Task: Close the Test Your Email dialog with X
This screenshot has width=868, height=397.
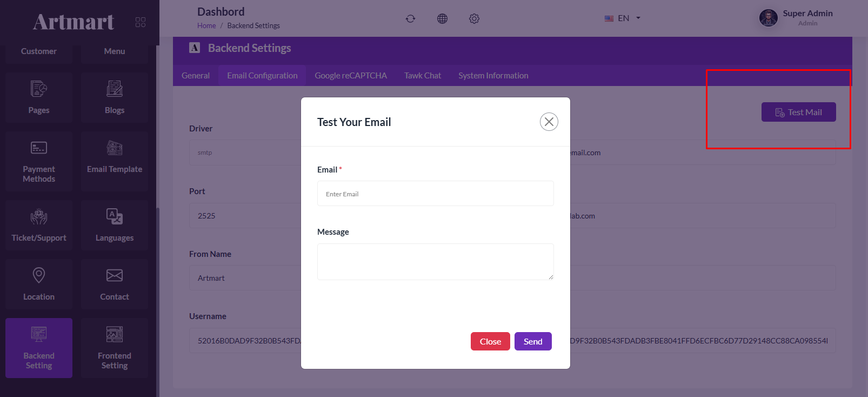Action: [549, 122]
